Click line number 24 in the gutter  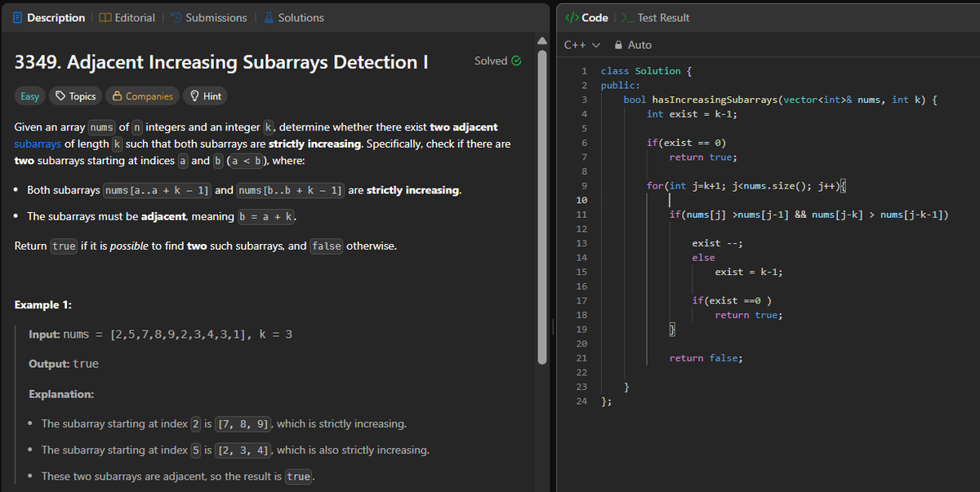(x=581, y=401)
